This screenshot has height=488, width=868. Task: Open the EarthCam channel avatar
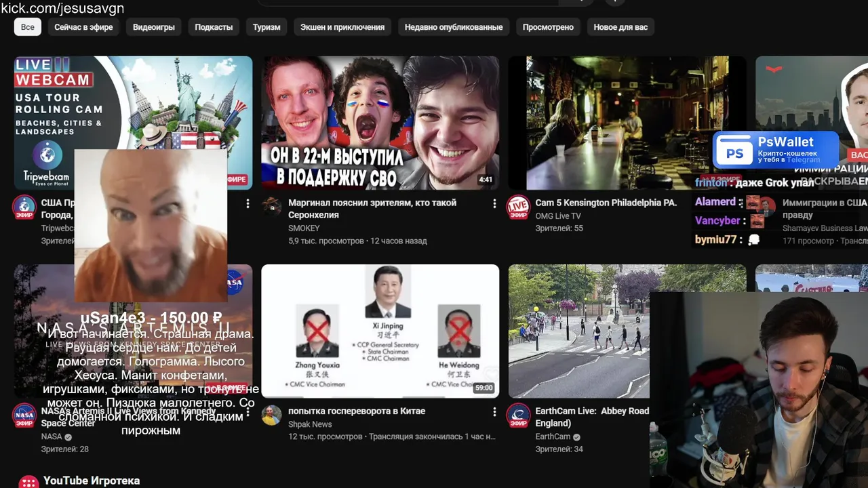(519, 415)
